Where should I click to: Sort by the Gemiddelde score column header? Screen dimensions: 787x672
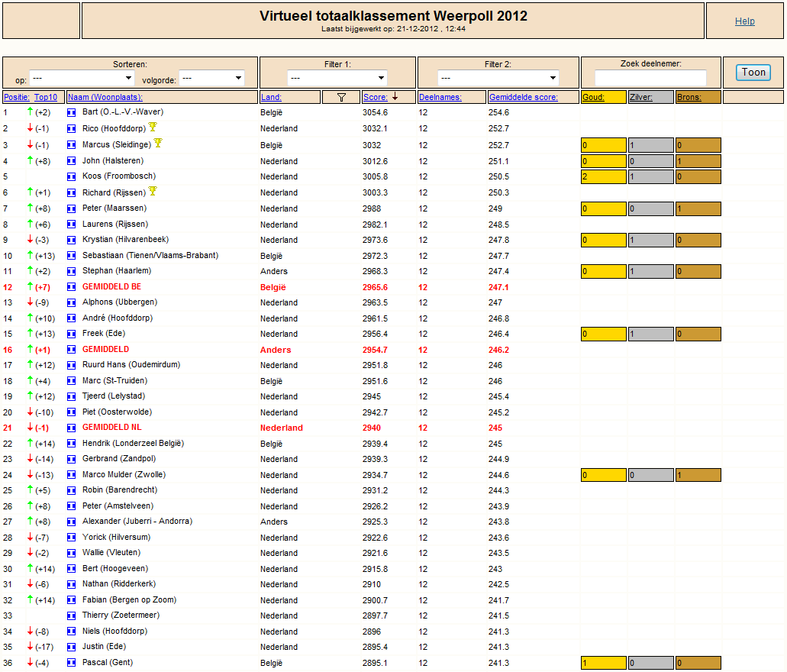point(523,98)
